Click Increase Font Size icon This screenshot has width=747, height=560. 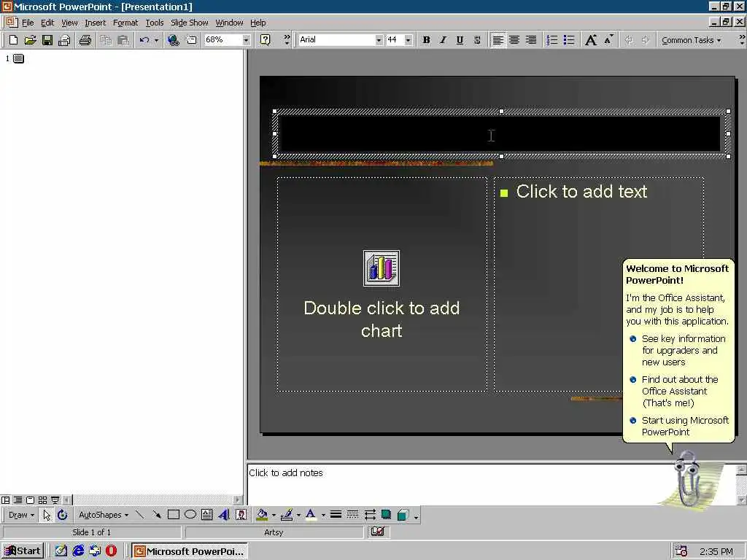[591, 40]
